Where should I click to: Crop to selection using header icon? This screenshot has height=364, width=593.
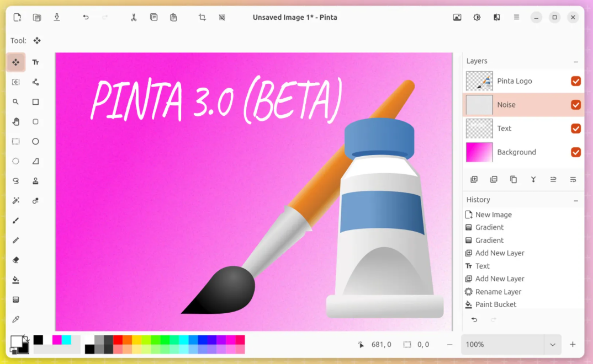(202, 17)
